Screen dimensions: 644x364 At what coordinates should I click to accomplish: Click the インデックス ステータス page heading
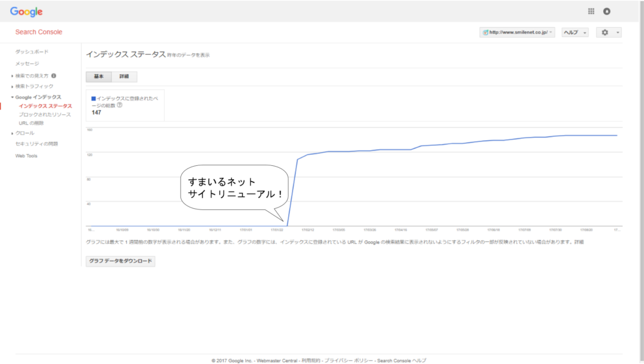point(126,54)
